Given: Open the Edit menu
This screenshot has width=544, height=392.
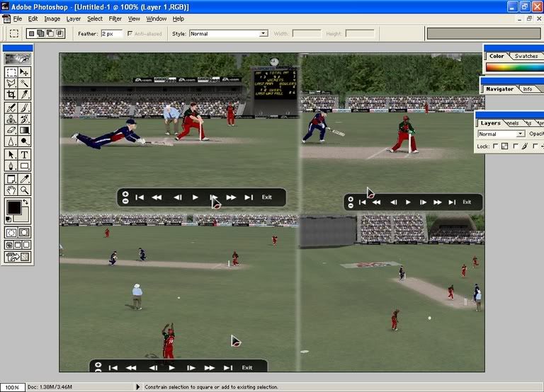Looking at the screenshot, I should click(x=33, y=18).
